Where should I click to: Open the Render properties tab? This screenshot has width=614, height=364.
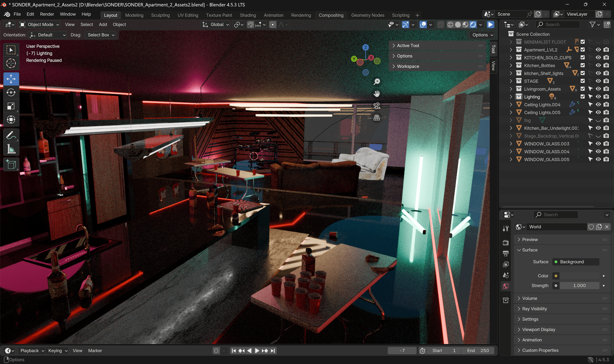tap(506, 242)
